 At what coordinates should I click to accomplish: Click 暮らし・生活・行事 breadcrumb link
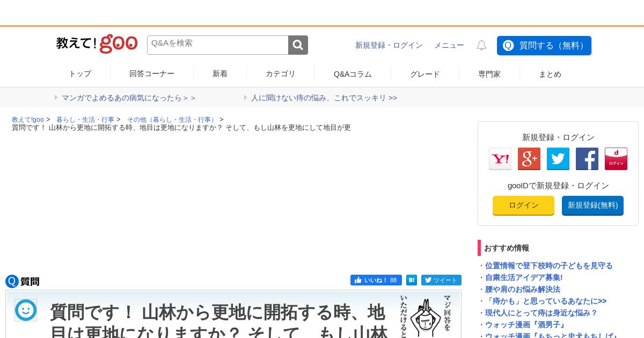(85, 120)
